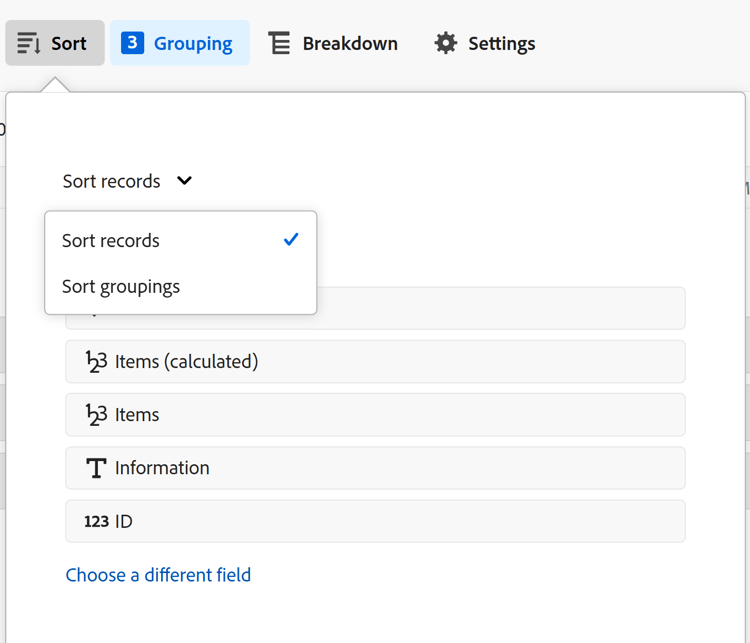
Task: Select Sort records in the menu
Action: pyautogui.click(x=181, y=240)
